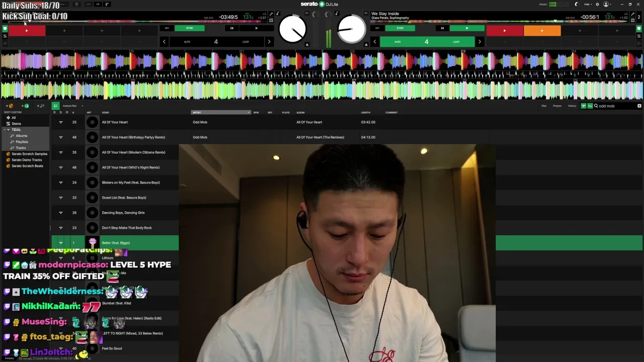Turn sync OFF on the right deck
The image size is (644, 362).
click(x=377, y=28)
